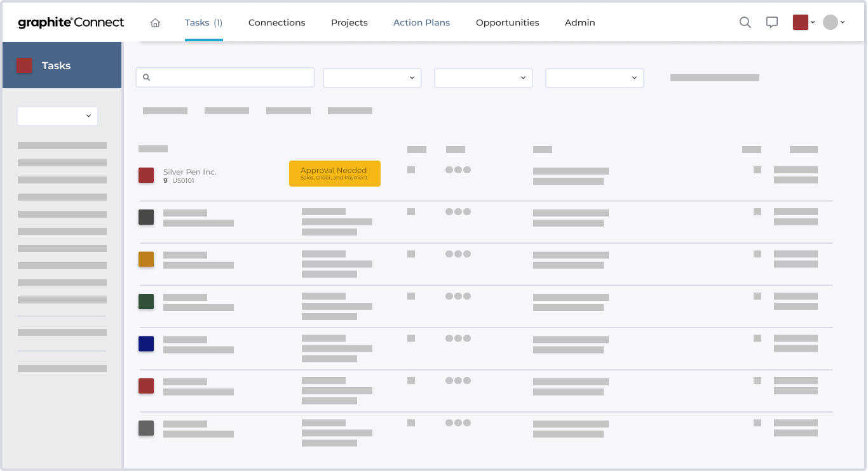Click the red Tasks icon in the sidebar header
This screenshot has height=471, width=868.
point(24,65)
